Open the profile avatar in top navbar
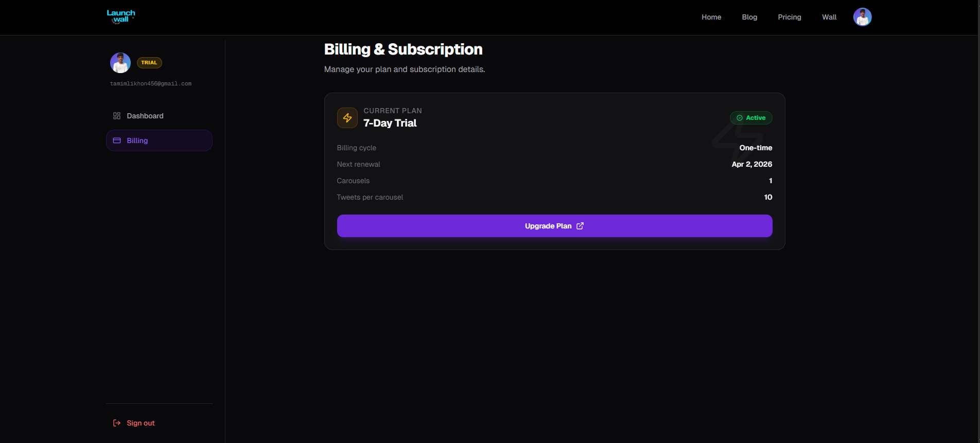This screenshot has width=980, height=443. coord(862,17)
